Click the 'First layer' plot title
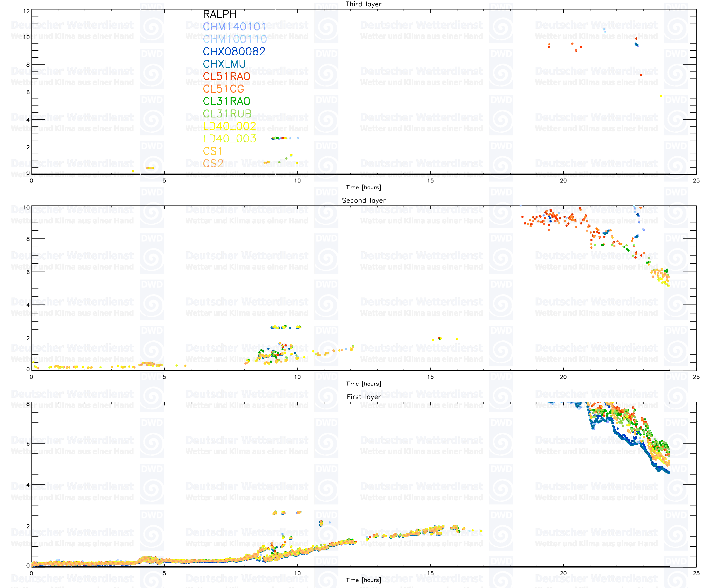707x588 pixels. (x=364, y=397)
